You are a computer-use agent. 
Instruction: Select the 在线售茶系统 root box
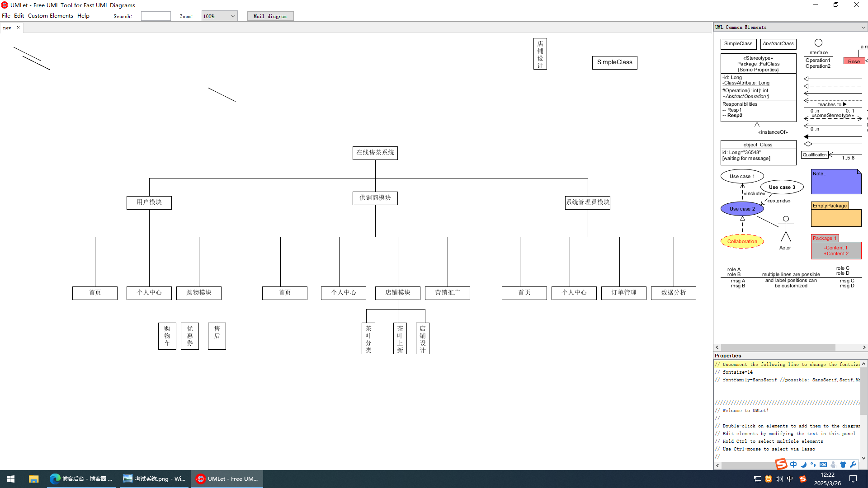point(375,153)
